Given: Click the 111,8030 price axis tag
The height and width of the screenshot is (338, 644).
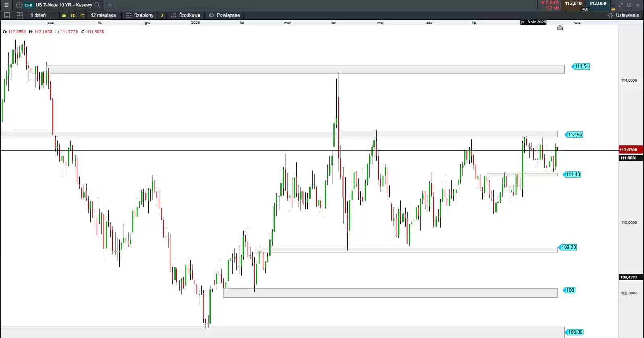Looking at the screenshot, I should [631, 158].
